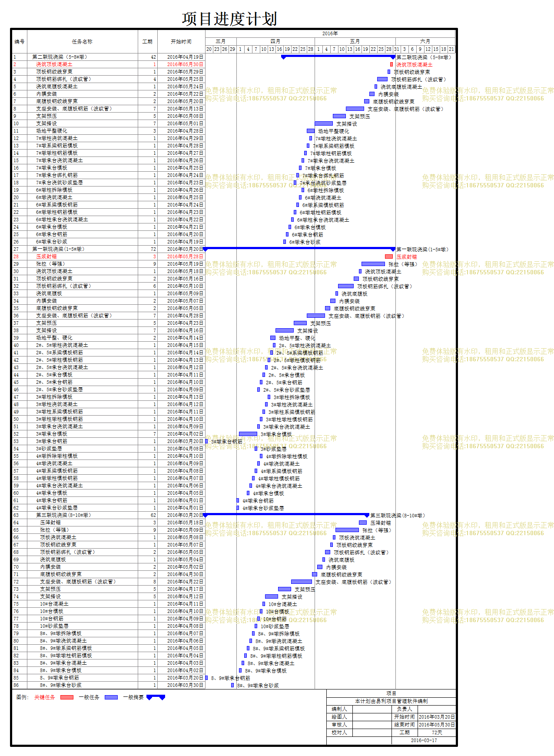Click the 图例: legend label

(x=23, y=697)
